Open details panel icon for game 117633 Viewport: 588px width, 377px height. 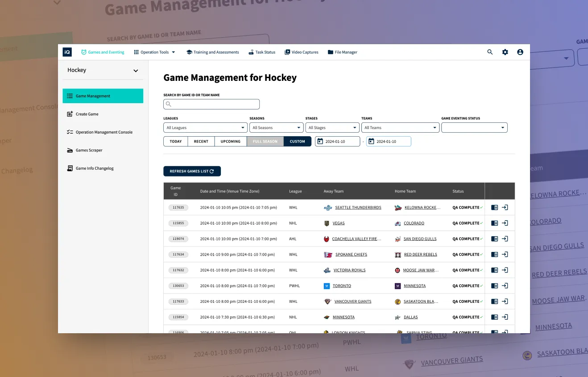pyautogui.click(x=494, y=301)
